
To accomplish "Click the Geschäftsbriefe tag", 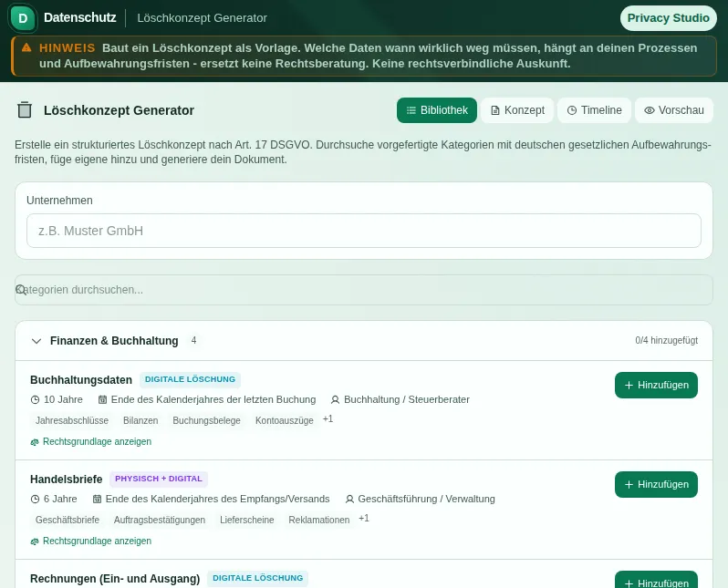I will point(68,520).
